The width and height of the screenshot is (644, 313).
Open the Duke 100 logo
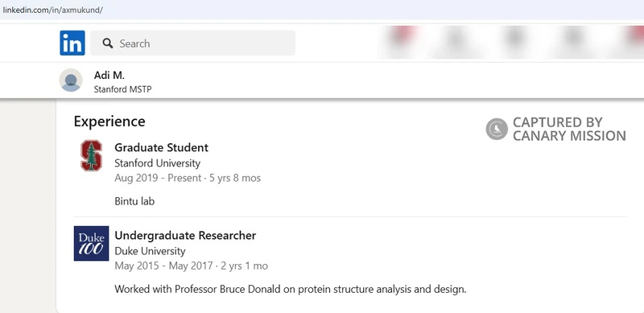click(91, 243)
